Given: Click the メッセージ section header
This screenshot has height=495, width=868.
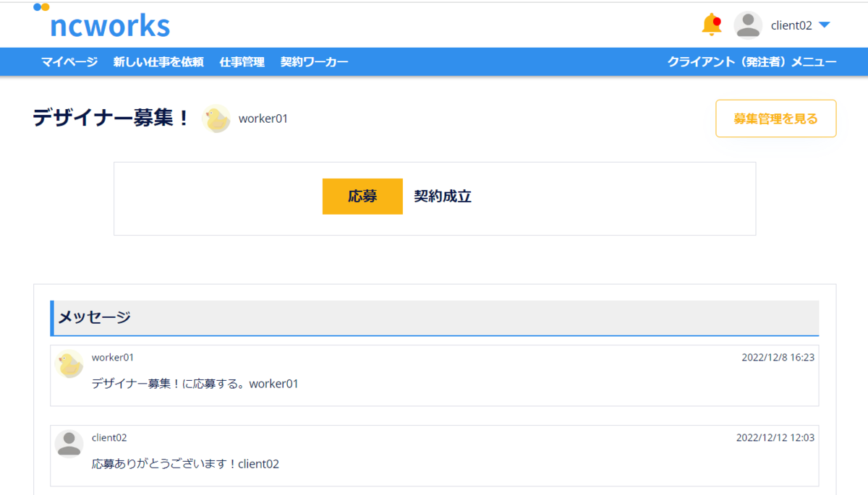Looking at the screenshot, I should click(435, 318).
